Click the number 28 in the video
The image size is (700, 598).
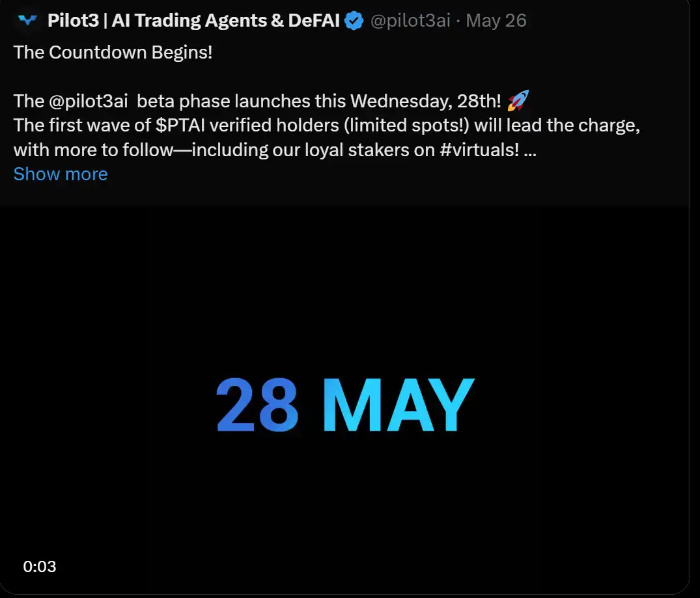click(x=257, y=405)
